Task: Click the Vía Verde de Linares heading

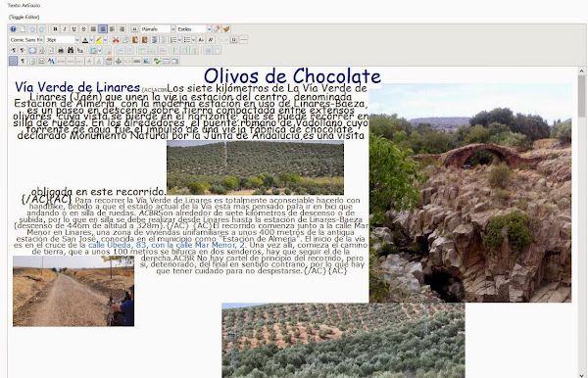Action: pyautogui.click(x=77, y=87)
